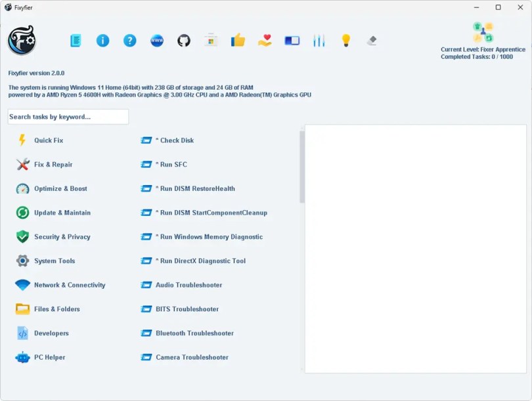Click the Developers code file icon
532x401 pixels.
tap(23, 333)
